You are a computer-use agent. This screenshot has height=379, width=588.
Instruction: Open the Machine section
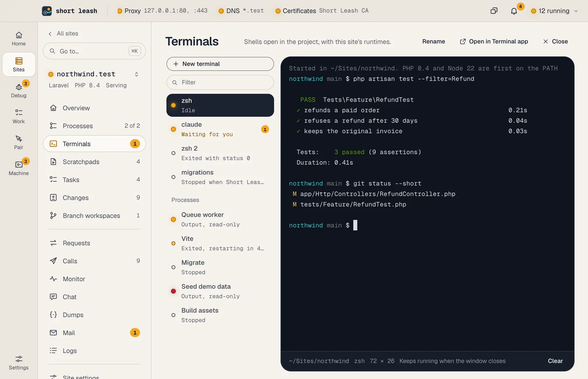[x=19, y=168]
